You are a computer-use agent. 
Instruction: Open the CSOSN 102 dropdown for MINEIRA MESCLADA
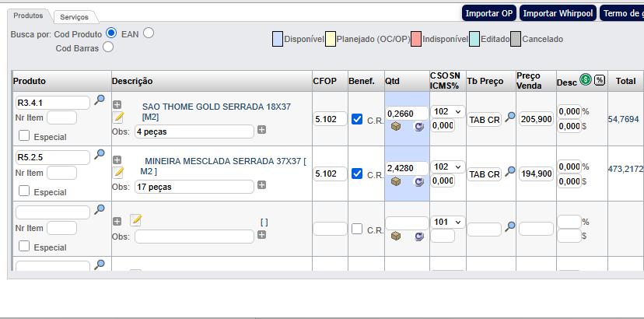tap(448, 167)
